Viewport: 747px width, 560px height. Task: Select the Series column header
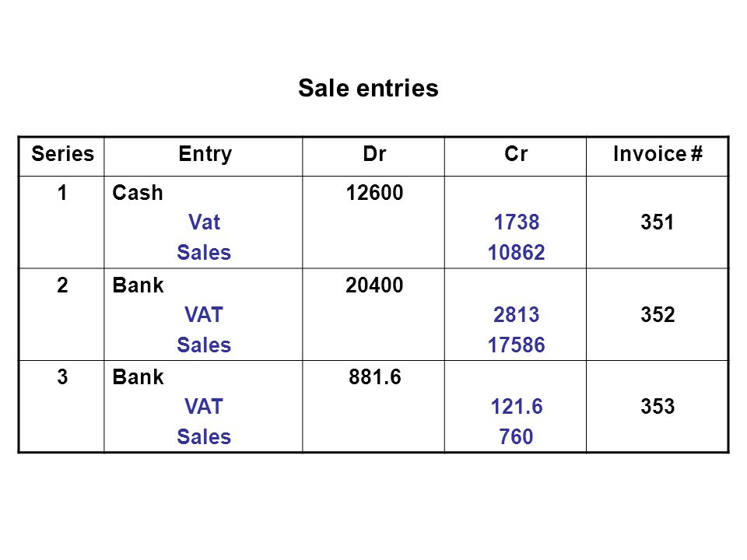click(62, 154)
